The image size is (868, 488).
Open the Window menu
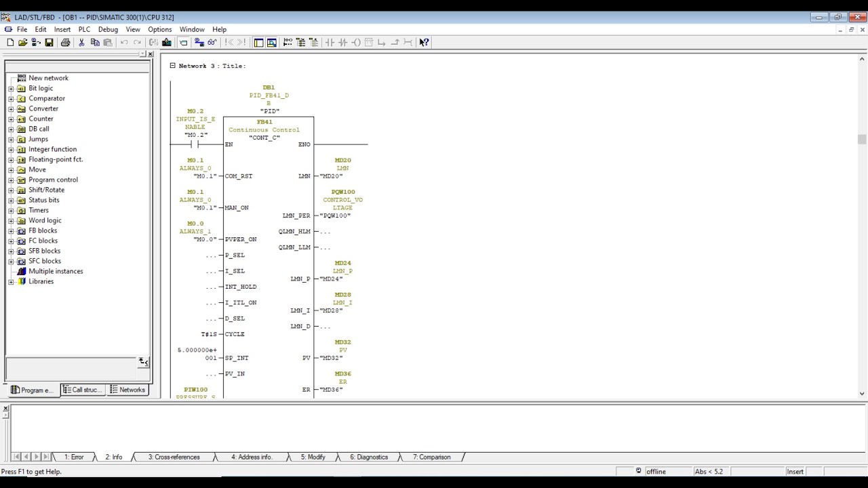tap(192, 29)
